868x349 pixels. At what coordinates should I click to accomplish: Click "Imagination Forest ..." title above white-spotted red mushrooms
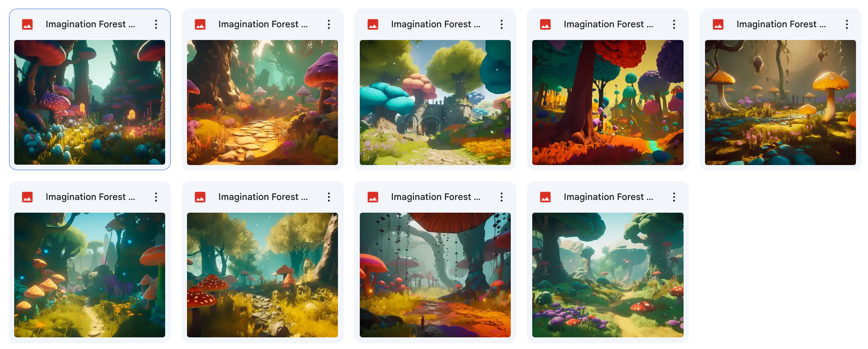(263, 197)
